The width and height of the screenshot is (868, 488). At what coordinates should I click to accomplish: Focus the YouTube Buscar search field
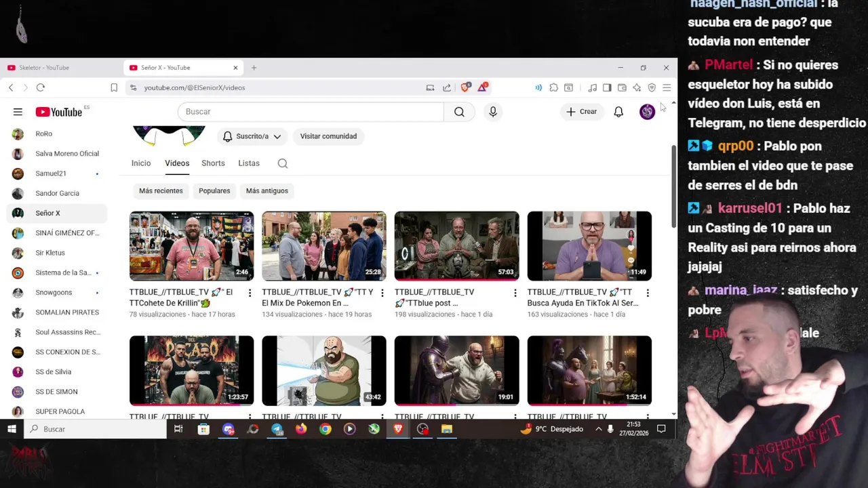[311, 112]
